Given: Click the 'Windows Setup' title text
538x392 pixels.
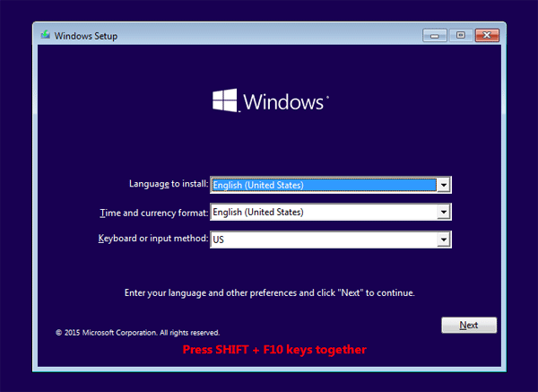Looking at the screenshot, I should pos(86,36).
